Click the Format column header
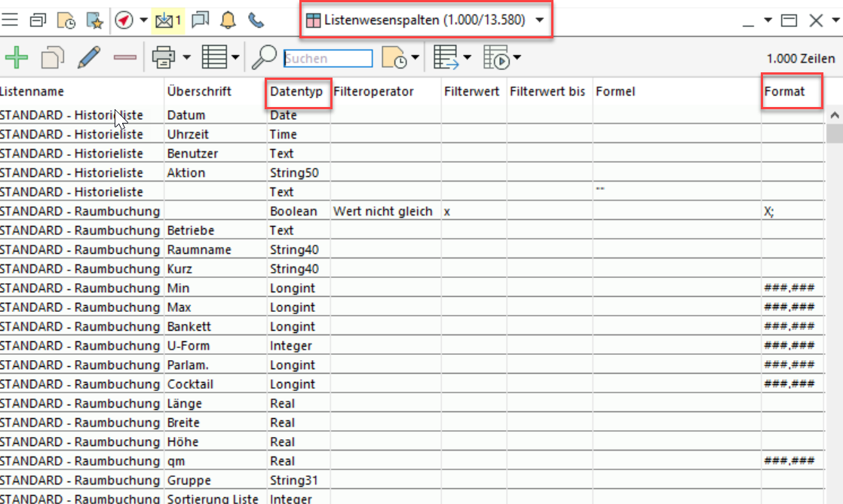 coord(784,92)
